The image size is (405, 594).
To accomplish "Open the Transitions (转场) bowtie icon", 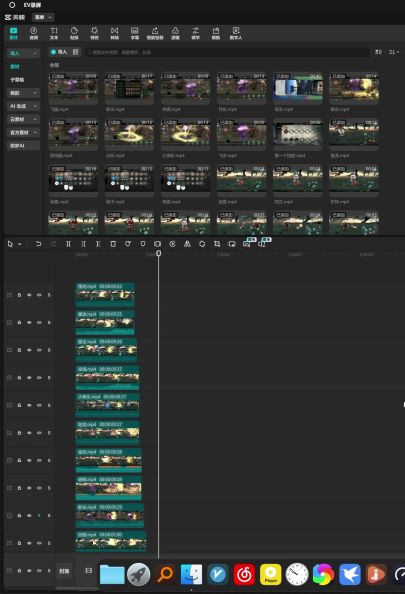I will pyautogui.click(x=114, y=33).
